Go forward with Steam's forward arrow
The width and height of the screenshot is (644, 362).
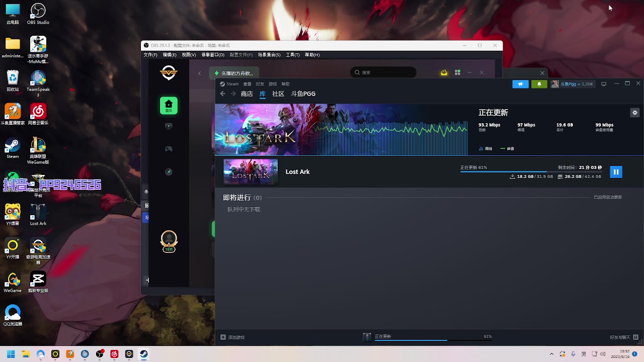point(233,94)
